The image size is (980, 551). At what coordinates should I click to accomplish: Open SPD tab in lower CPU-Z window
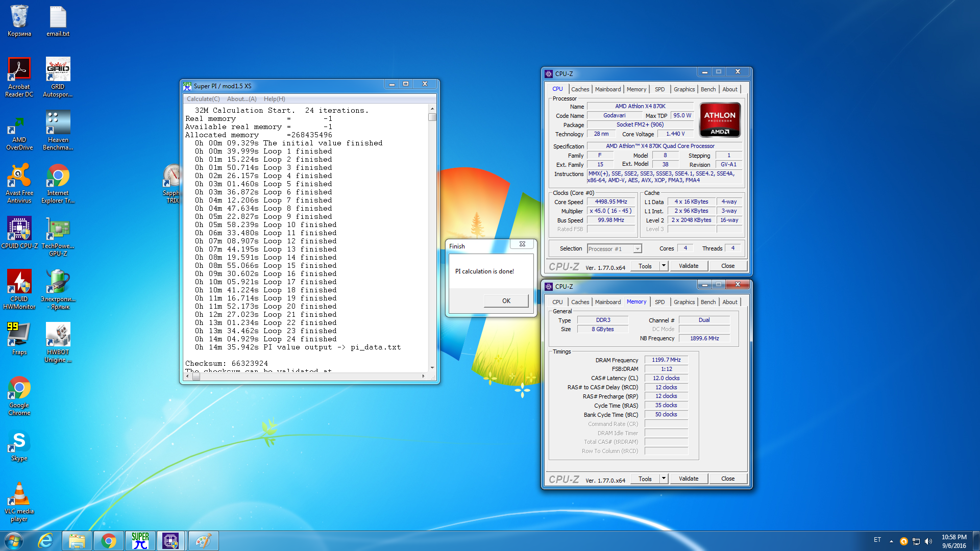(659, 302)
